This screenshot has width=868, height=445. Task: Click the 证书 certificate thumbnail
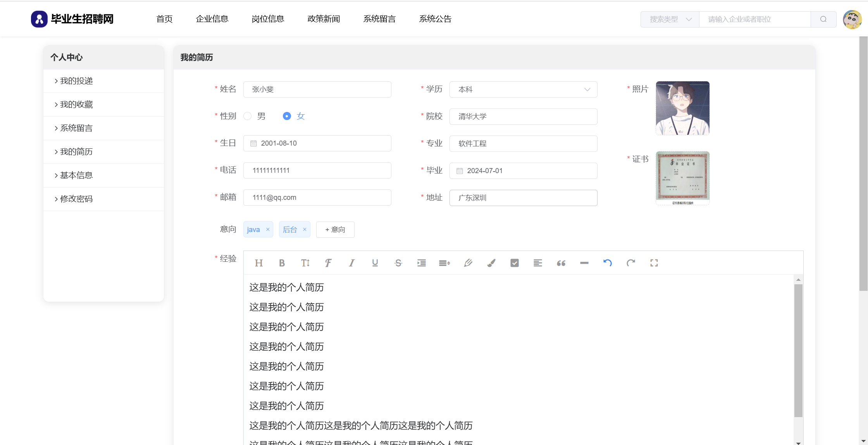(x=682, y=177)
